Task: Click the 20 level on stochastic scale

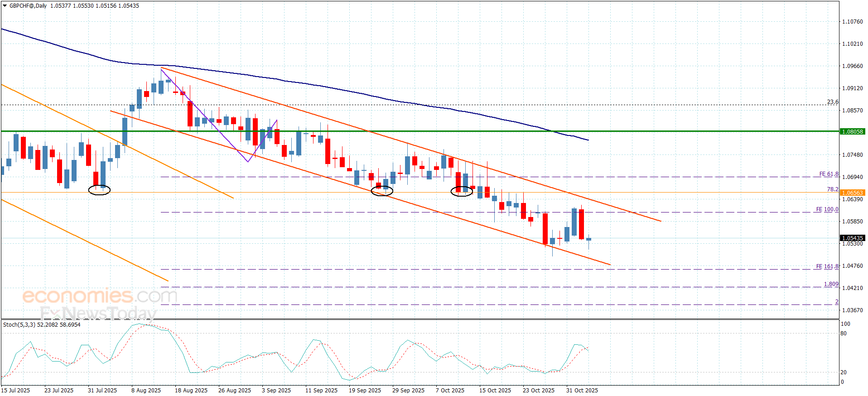Action: [844, 372]
